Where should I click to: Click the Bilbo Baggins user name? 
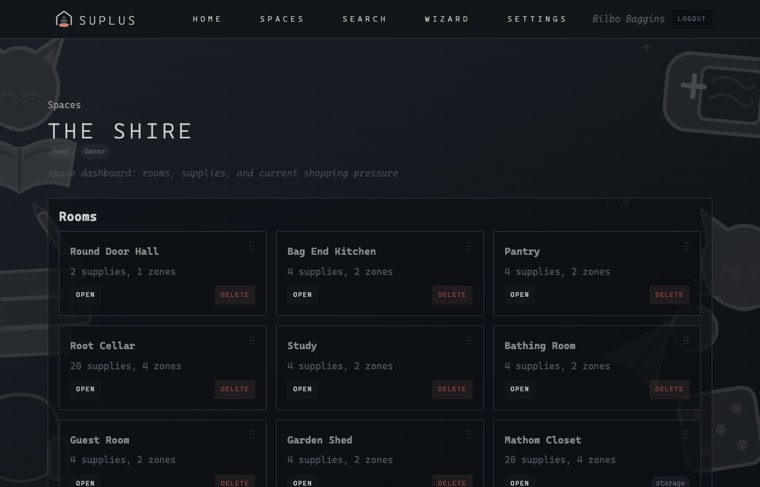pyautogui.click(x=628, y=19)
